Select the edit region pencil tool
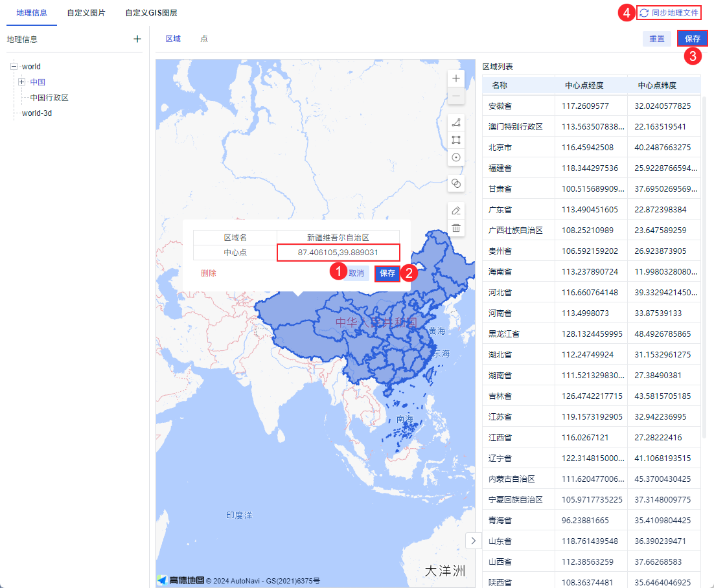Image resolution: width=714 pixels, height=588 pixels. 456,210
